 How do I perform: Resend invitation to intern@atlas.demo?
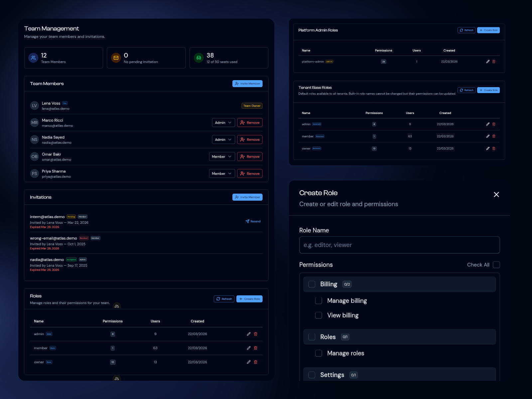[x=253, y=221]
